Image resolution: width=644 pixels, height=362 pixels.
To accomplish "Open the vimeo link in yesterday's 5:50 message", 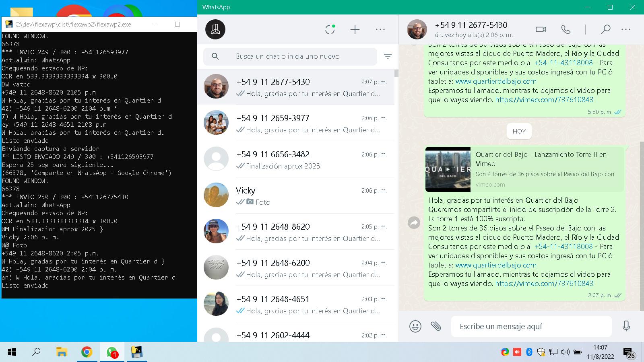I will click(x=544, y=100).
